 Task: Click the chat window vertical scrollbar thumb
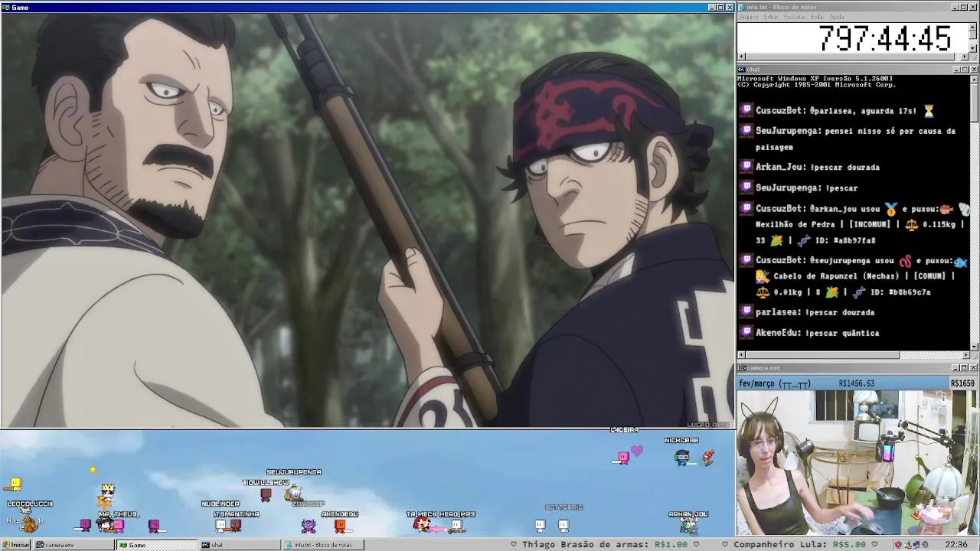pos(974,102)
